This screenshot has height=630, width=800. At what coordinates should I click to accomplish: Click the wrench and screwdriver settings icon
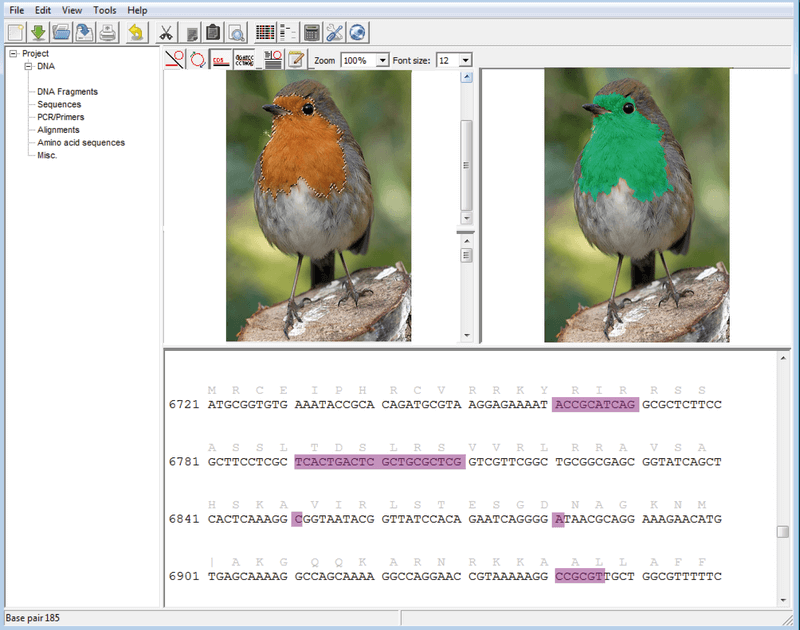pyautogui.click(x=335, y=32)
